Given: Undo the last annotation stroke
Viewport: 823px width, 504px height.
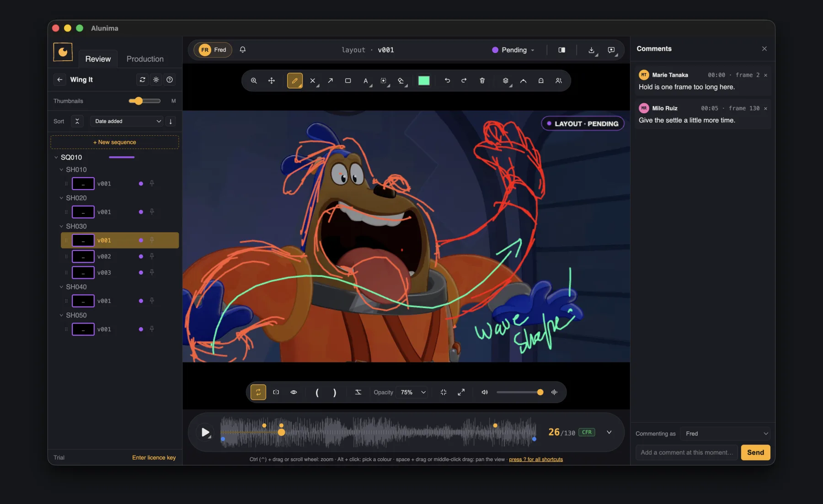Looking at the screenshot, I should coord(447,80).
